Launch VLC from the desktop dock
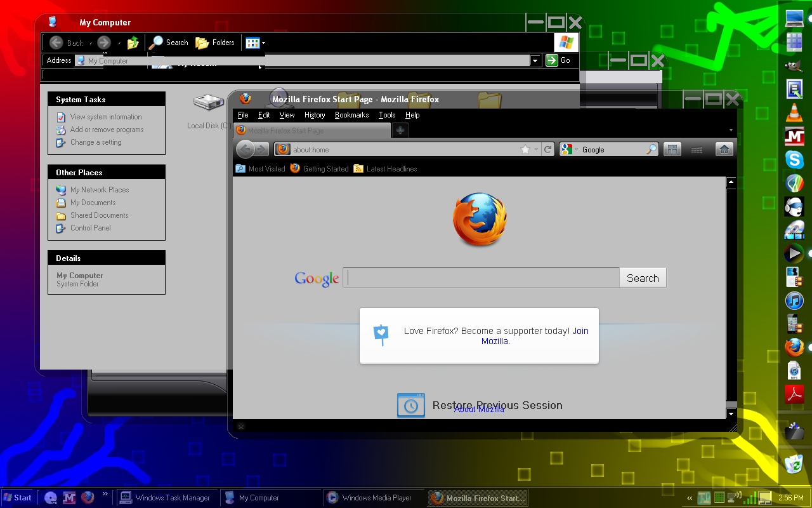812x508 pixels. click(x=794, y=113)
